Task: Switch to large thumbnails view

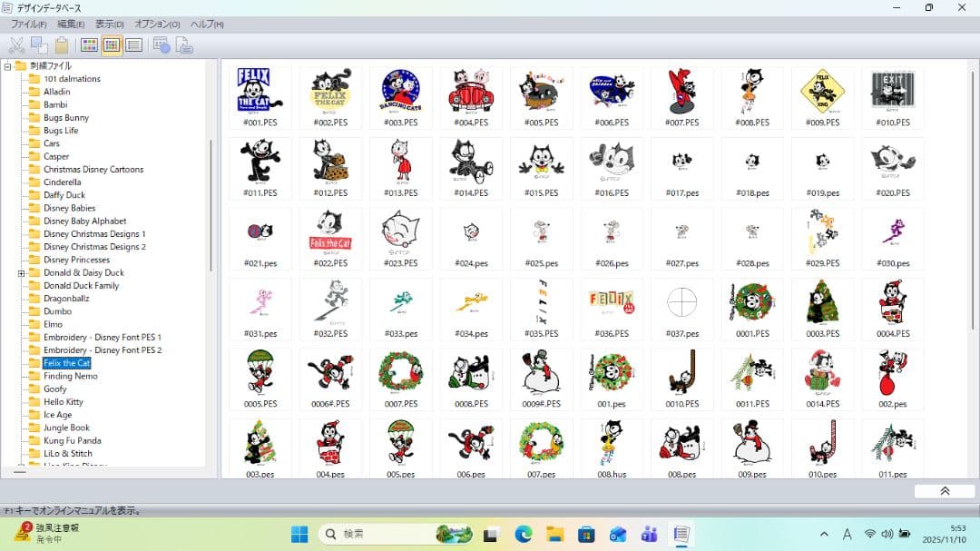Action: (89, 45)
